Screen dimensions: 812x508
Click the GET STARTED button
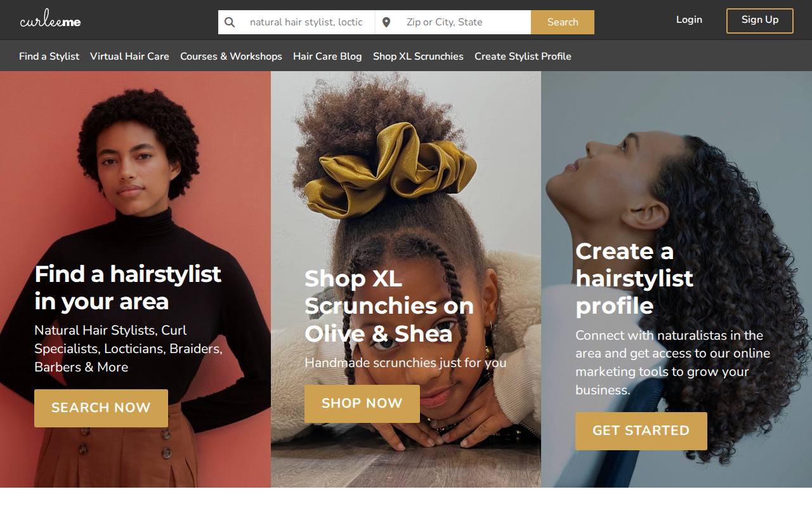(641, 431)
